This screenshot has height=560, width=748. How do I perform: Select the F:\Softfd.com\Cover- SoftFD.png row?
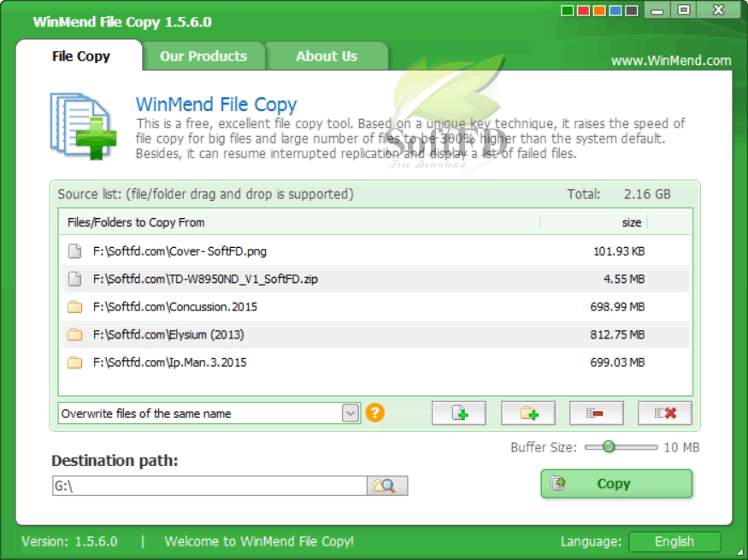coord(375,251)
